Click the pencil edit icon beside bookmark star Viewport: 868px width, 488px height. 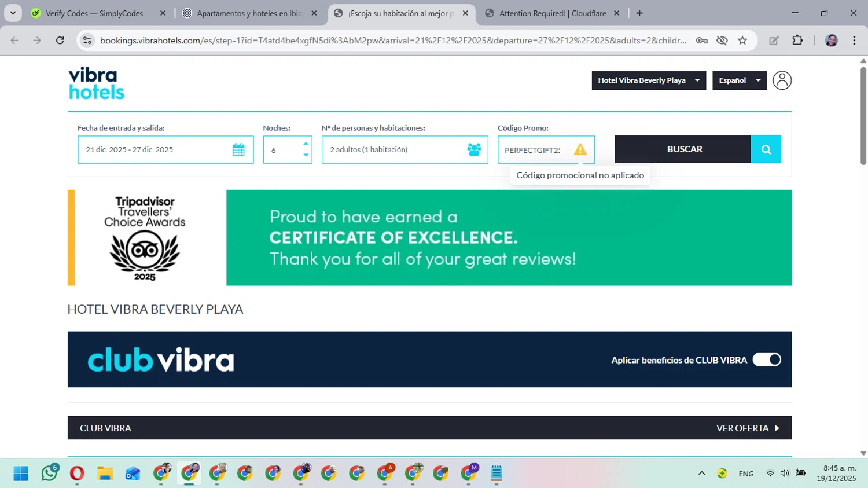774,41
